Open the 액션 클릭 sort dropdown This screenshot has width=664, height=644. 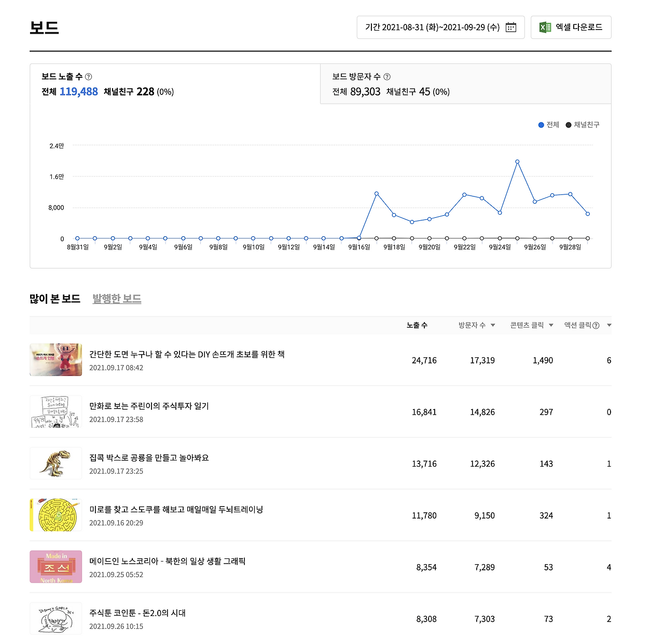(x=609, y=325)
